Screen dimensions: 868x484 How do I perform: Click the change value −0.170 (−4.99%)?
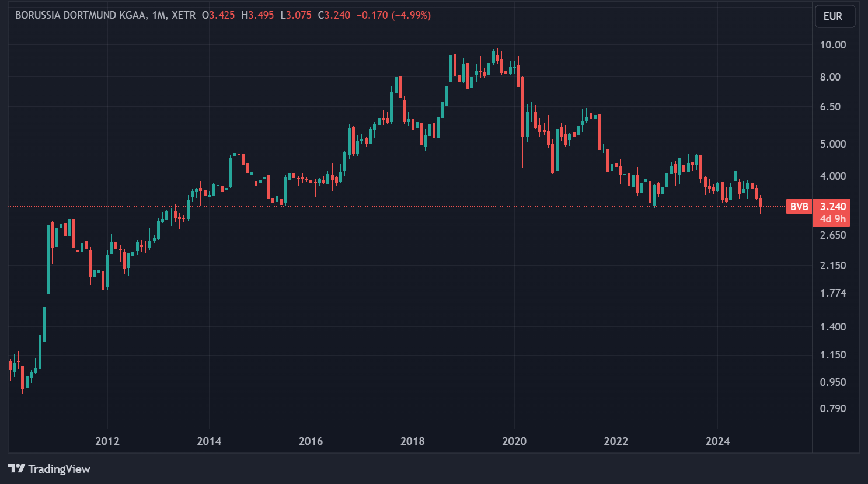(394, 15)
